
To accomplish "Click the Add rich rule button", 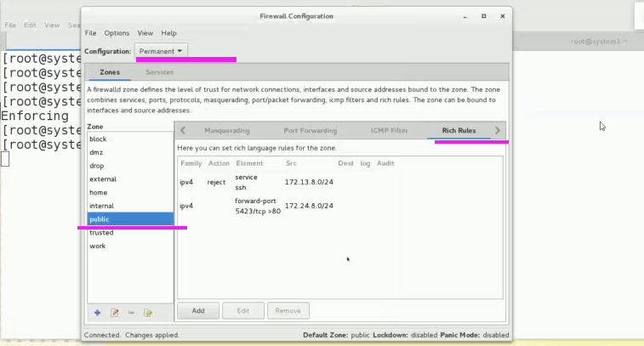I will coord(198,310).
